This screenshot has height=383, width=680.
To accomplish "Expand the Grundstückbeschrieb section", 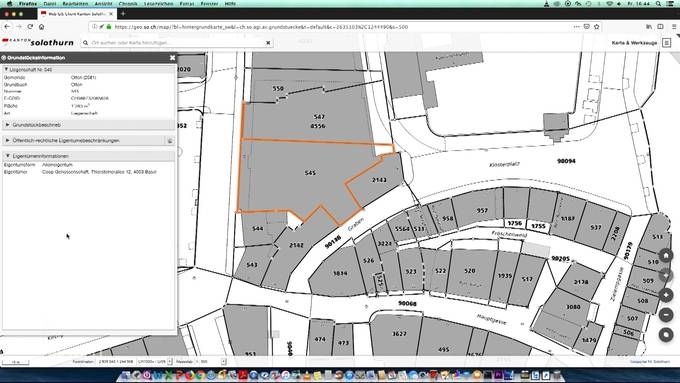I will pyautogui.click(x=89, y=125).
